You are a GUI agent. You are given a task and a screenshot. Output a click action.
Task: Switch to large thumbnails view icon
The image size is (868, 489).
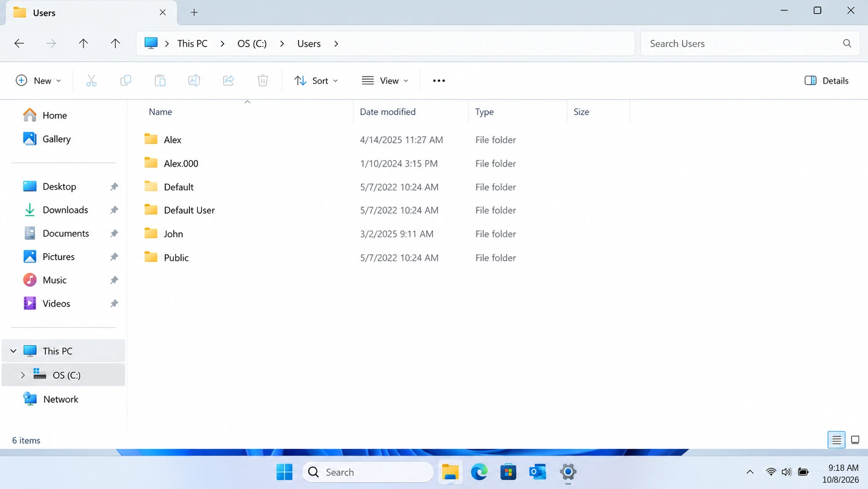(855, 440)
